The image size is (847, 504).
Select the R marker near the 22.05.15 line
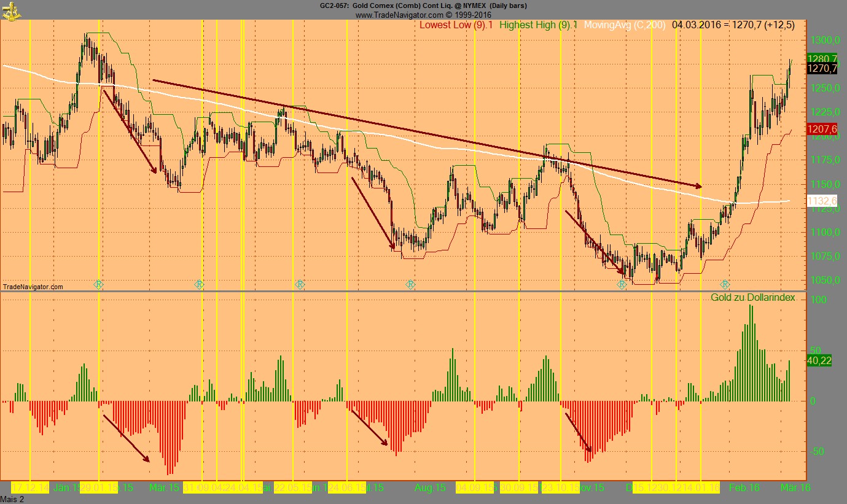point(300,284)
